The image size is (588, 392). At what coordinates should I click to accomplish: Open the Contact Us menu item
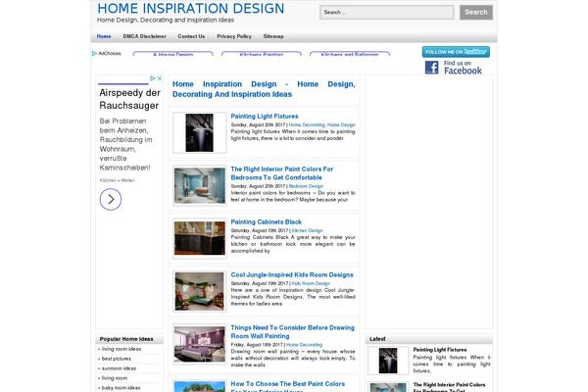[191, 36]
